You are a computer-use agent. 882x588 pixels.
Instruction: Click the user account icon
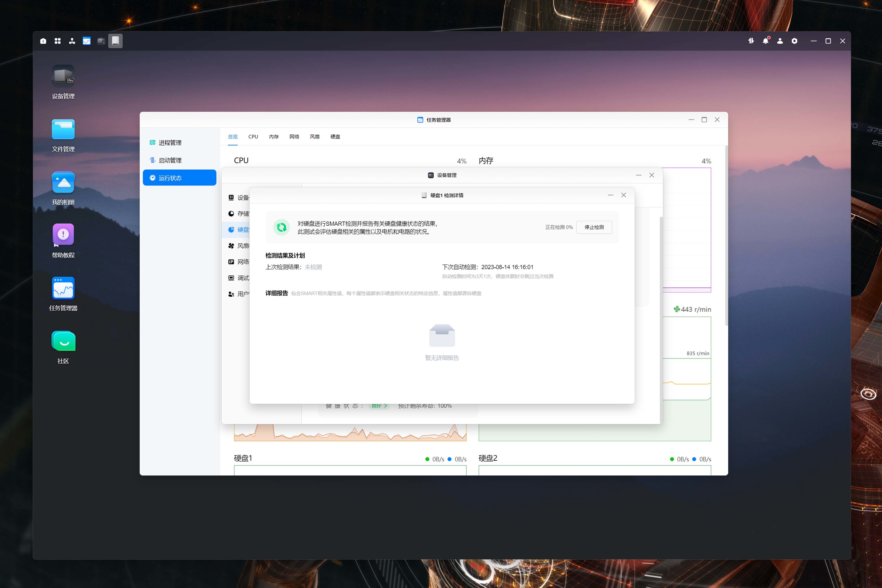(x=780, y=41)
